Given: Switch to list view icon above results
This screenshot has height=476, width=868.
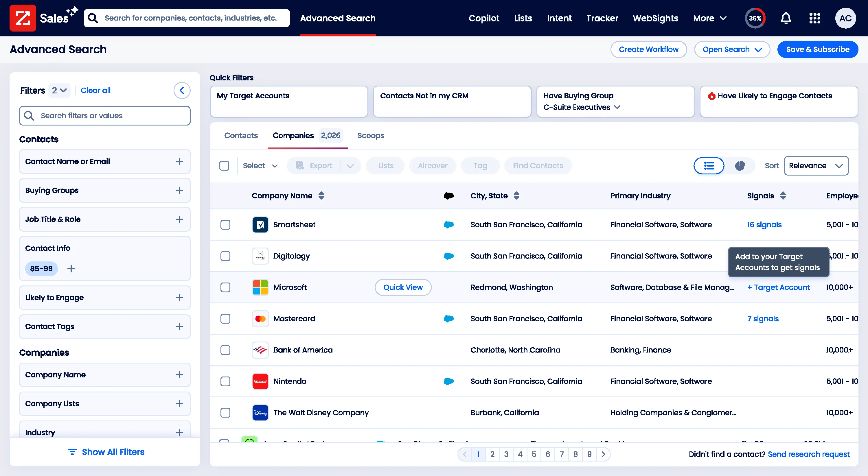Looking at the screenshot, I should pyautogui.click(x=709, y=165).
